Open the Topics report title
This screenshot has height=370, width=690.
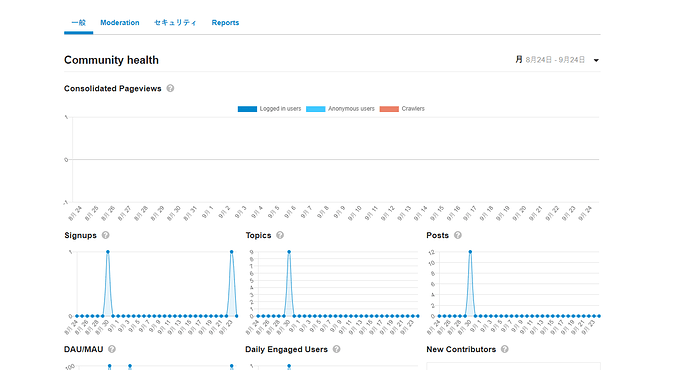point(258,235)
